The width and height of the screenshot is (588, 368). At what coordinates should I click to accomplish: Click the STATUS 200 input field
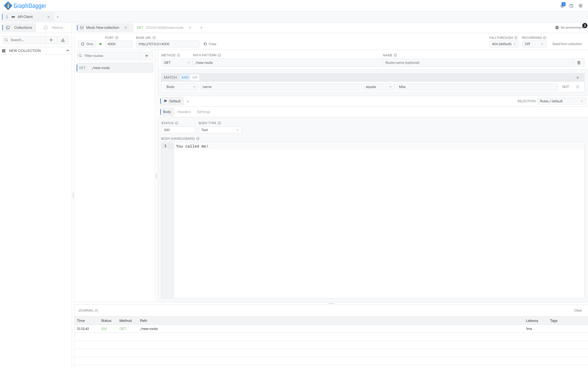[x=178, y=130]
